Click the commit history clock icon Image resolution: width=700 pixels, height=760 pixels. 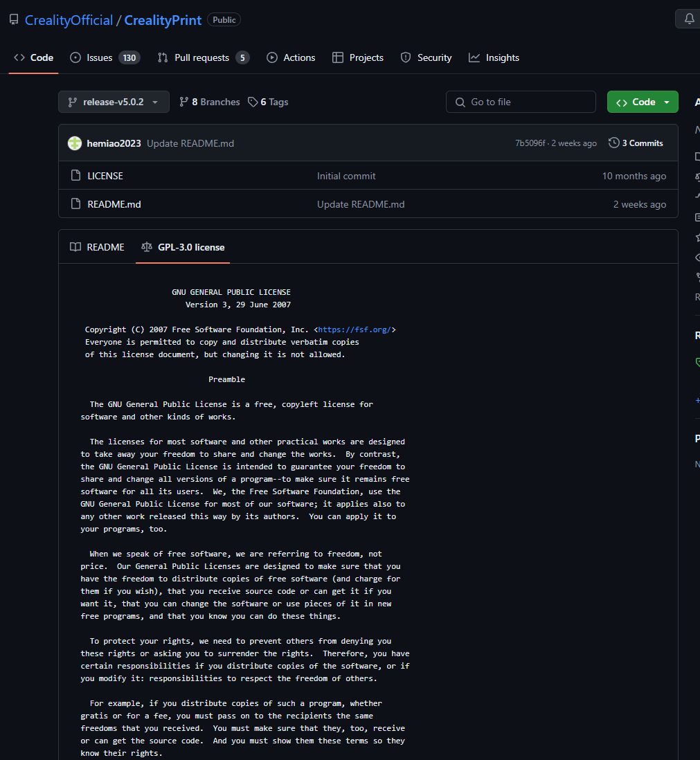tap(613, 143)
